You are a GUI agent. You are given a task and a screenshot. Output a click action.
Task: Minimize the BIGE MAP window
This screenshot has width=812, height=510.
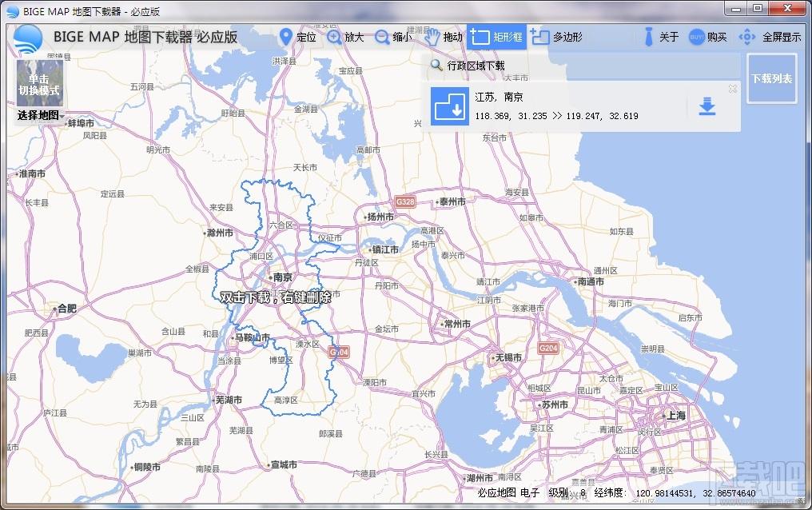coord(735,8)
